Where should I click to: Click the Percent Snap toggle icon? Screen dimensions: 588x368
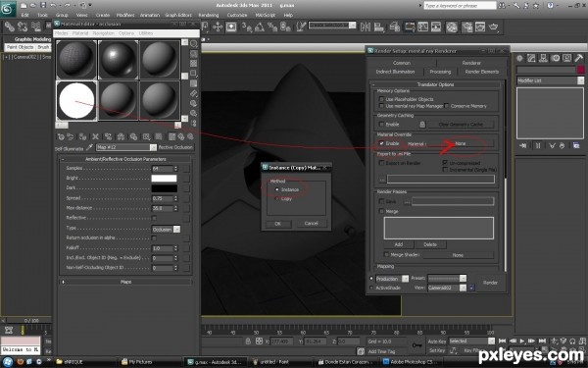click(272, 26)
